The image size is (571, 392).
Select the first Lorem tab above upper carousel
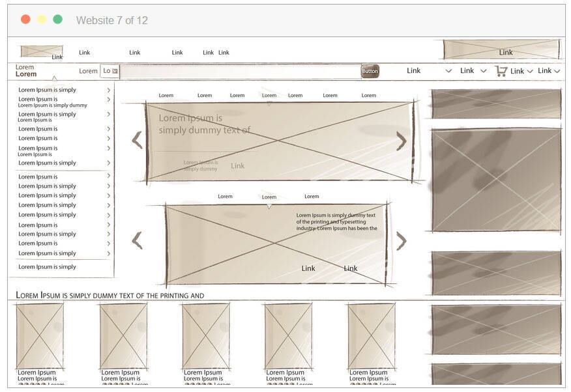pyautogui.click(x=166, y=95)
